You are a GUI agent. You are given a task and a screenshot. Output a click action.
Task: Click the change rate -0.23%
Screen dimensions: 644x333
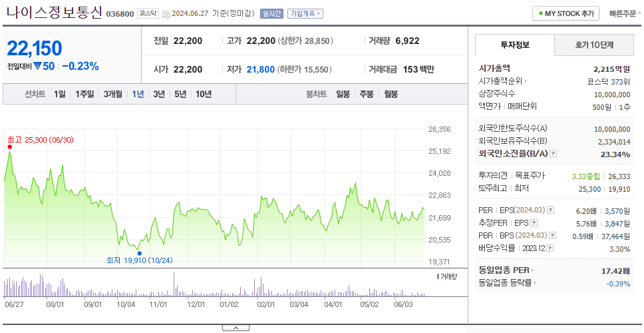[80, 66]
